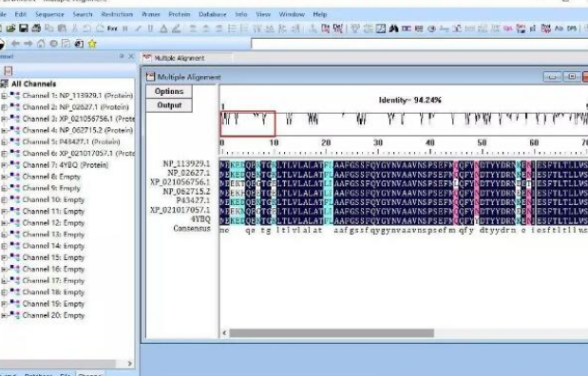Screen dimensions: 588x376
Task: Select Channel 8: Empty in channel list
Action: click(x=51, y=177)
